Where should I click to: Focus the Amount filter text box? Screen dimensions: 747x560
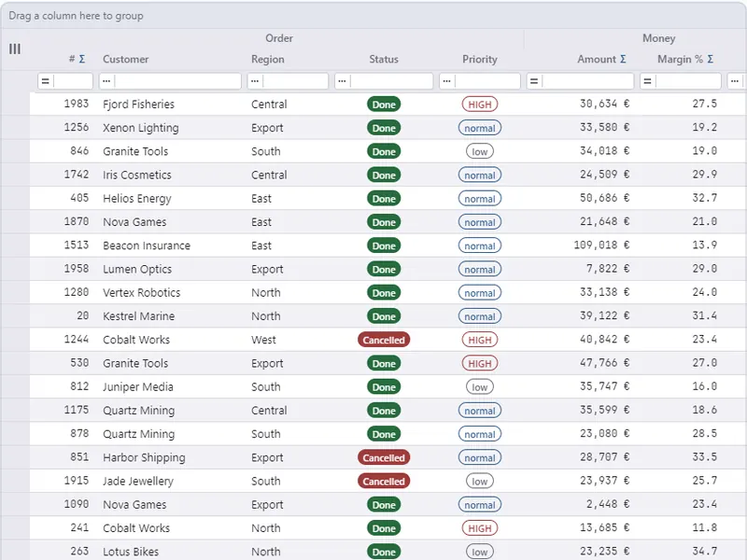pyautogui.click(x=588, y=81)
